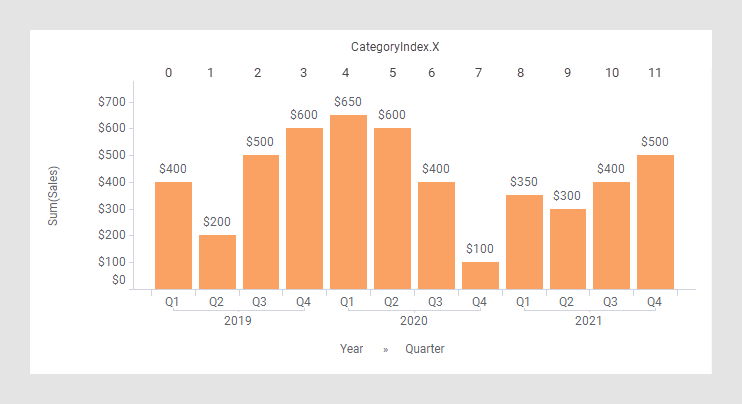
Task: Open the Sum(Sales) axis selector
Action: pyautogui.click(x=53, y=196)
